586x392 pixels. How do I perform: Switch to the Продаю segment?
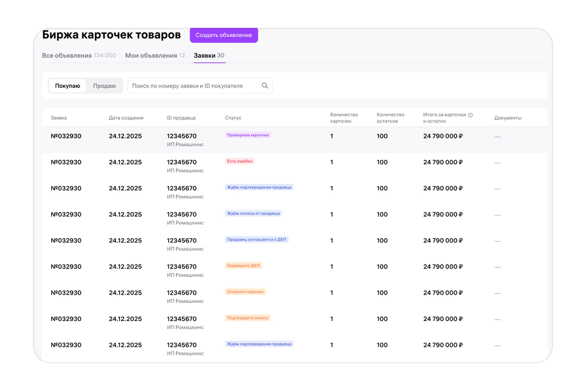pyautogui.click(x=104, y=86)
